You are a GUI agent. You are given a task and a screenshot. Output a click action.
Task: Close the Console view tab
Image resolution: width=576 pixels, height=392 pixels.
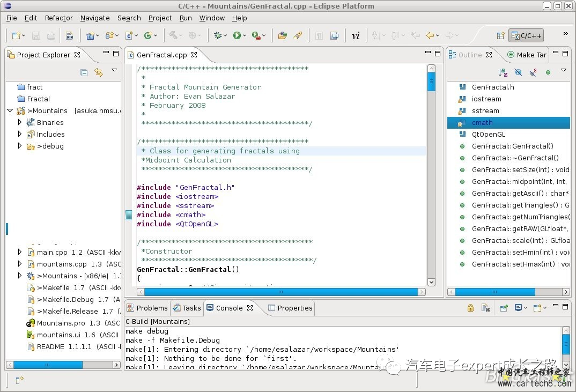[250, 308]
